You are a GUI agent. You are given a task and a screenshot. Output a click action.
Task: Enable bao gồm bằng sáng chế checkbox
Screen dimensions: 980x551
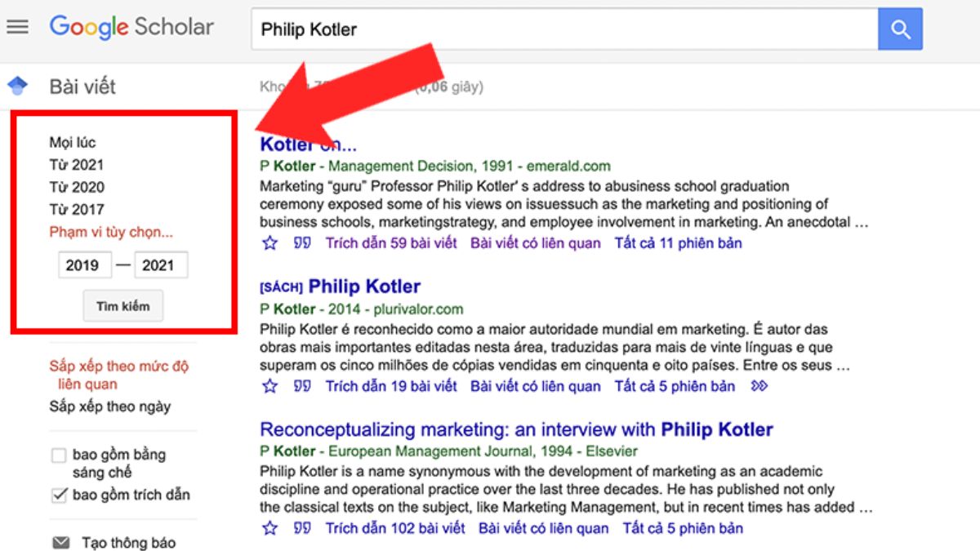pos(59,455)
